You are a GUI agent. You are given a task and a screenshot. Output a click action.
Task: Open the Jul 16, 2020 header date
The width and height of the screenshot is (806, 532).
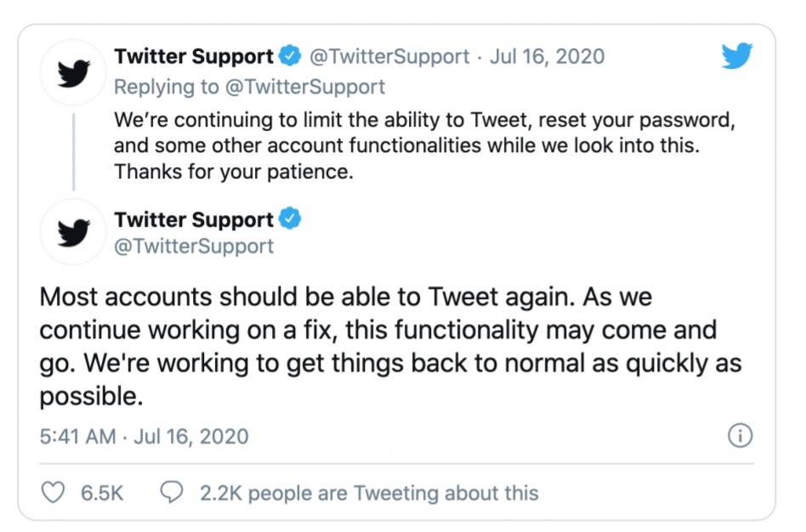pos(547,57)
